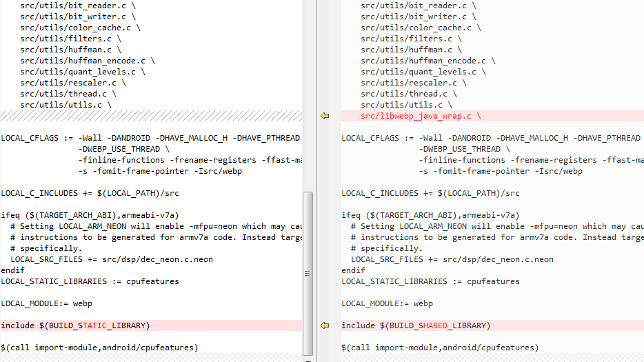Viewport: 644px width, 362px height.
Task: Click src/utils/bit_writer.c in the right pane
Action: 418,17
